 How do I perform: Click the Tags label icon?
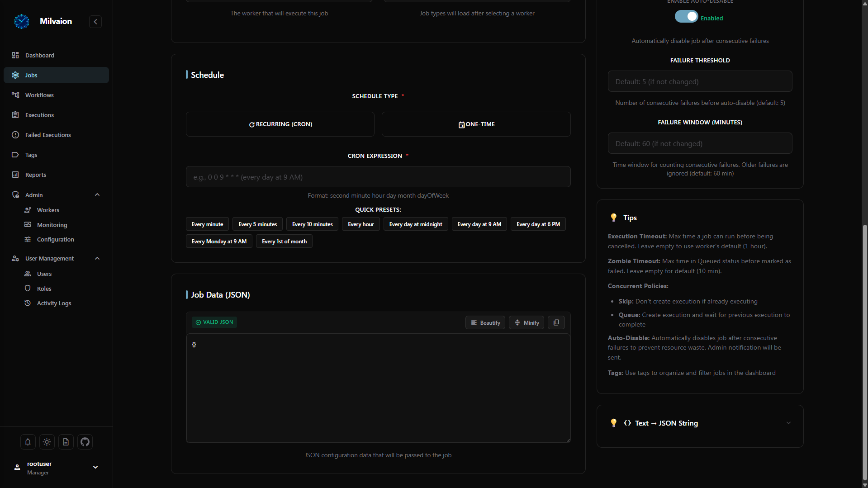click(x=15, y=155)
